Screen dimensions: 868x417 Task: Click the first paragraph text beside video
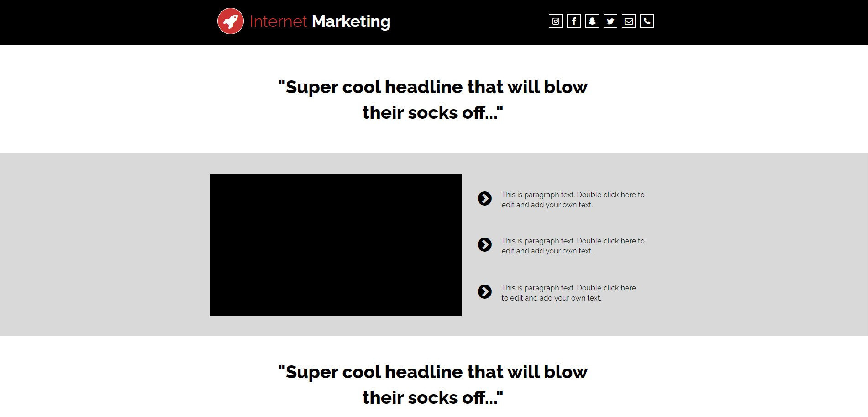tap(573, 200)
